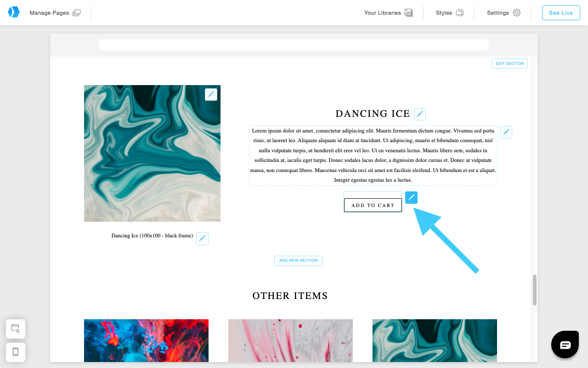
Task: Click the vertical page scrollbar
Action: (534, 290)
